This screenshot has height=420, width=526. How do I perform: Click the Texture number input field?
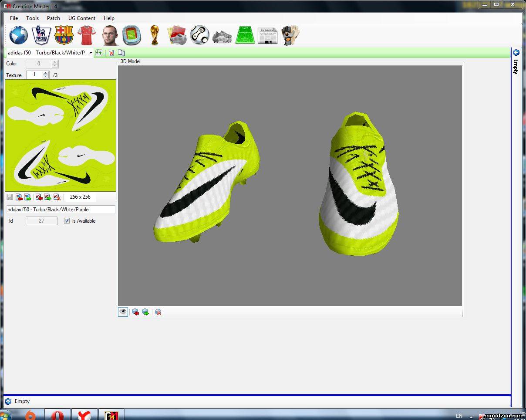coord(34,75)
